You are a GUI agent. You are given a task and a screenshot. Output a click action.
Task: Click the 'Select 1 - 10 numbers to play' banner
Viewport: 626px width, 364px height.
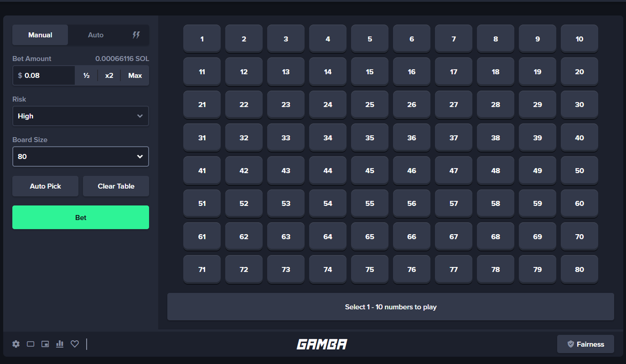pos(391,307)
